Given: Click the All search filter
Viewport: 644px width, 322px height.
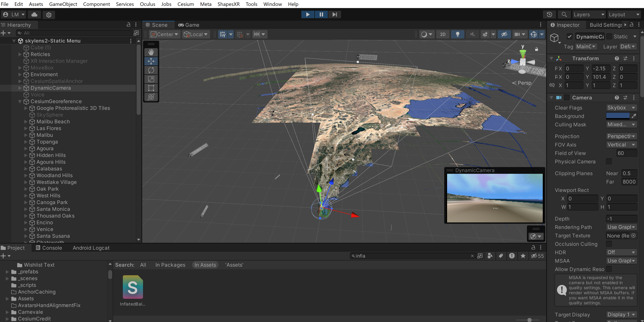Looking at the screenshot, I should (x=143, y=265).
